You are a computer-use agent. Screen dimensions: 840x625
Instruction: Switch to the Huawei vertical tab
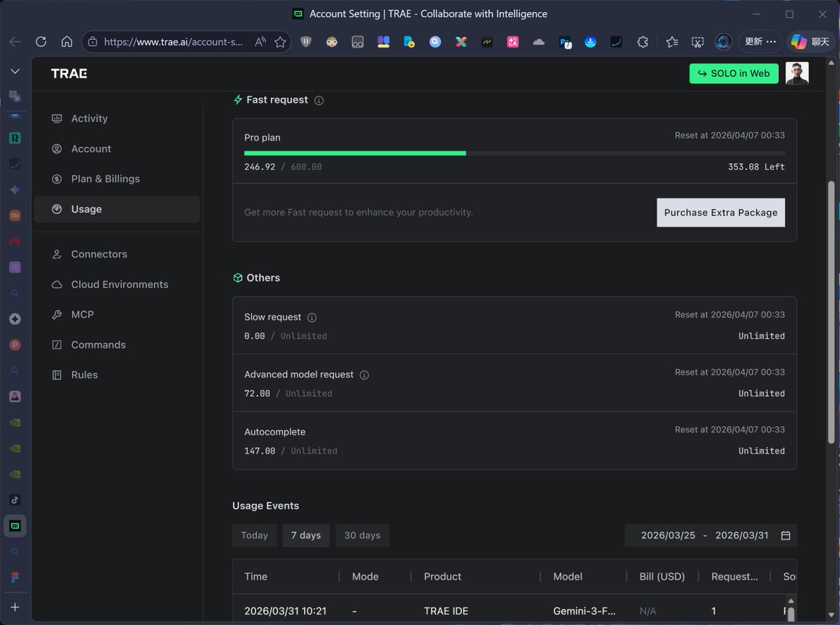[15, 241]
